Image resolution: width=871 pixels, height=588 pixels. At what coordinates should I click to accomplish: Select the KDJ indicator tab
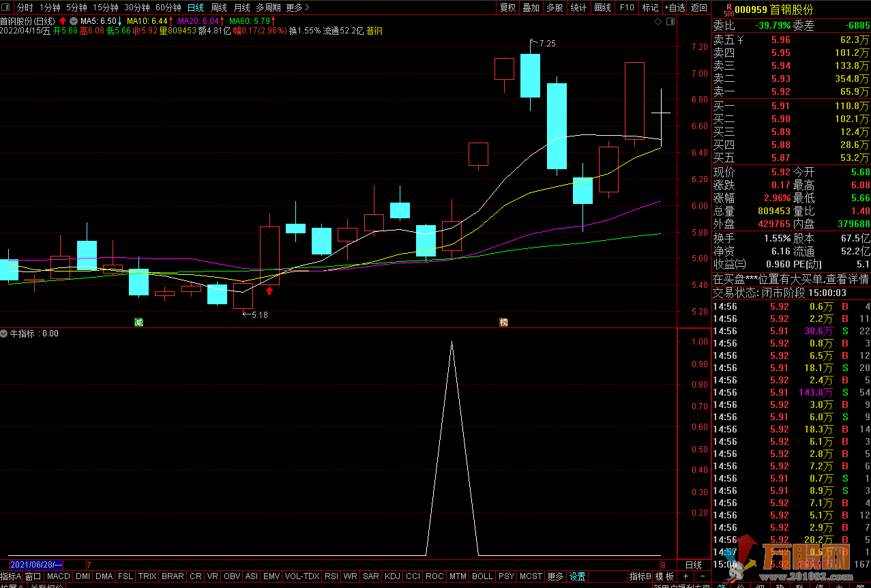coord(392,576)
